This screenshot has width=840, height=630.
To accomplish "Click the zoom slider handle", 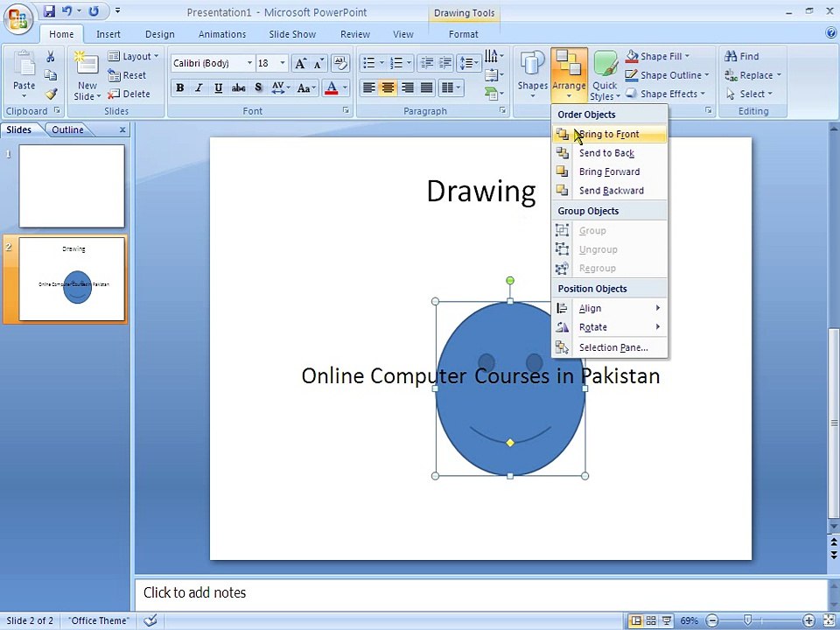I will 748,620.
